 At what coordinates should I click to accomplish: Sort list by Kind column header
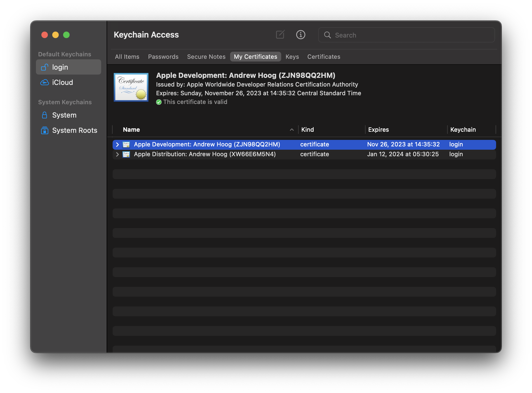tap(332, 130)
